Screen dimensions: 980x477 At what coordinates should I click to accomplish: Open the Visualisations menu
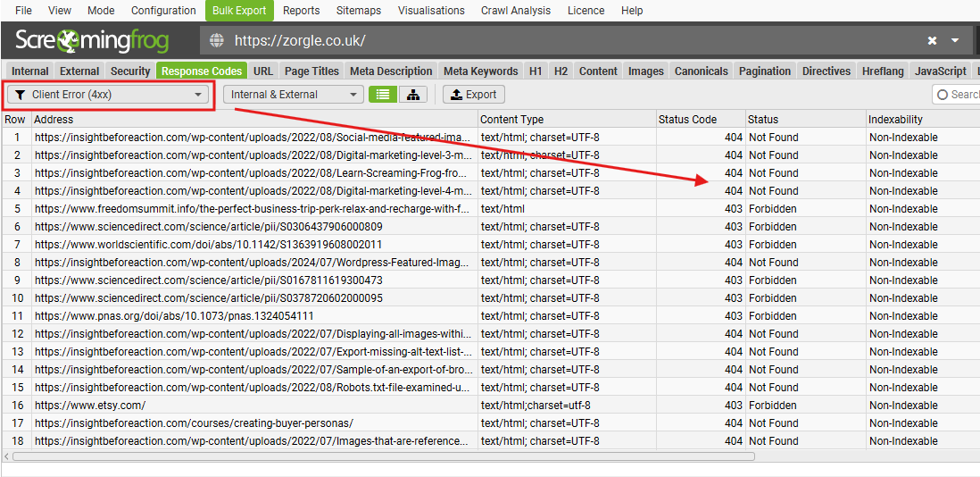pyautogui.click(x=431, y=11)
